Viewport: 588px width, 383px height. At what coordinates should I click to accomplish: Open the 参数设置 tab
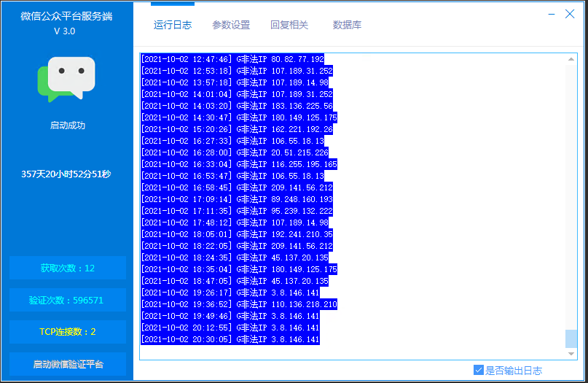(x=231, y=25)
